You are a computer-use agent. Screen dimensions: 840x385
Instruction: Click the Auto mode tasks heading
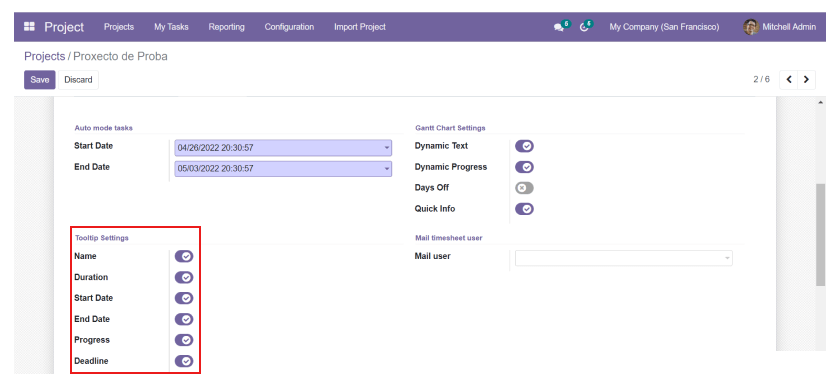click(x=103, y=128)
